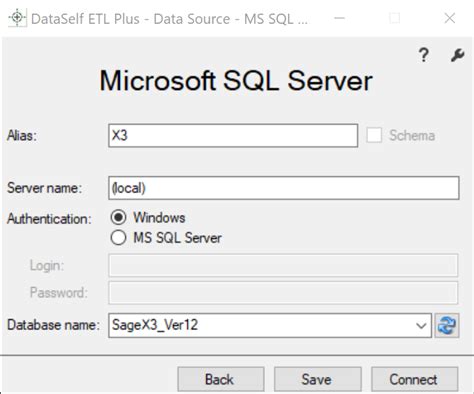Open the help question mark icon
474x394 pixels.
coord(424,55)
